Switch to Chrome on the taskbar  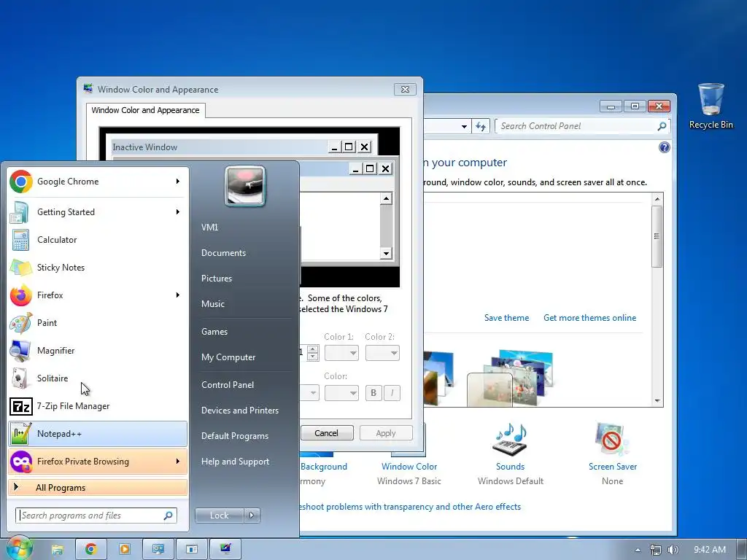click(91, 549)
